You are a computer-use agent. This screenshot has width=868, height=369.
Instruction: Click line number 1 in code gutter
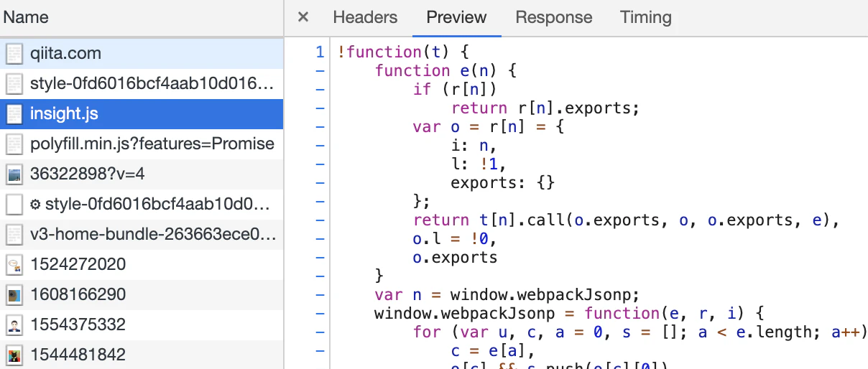(x=320, y=52)
